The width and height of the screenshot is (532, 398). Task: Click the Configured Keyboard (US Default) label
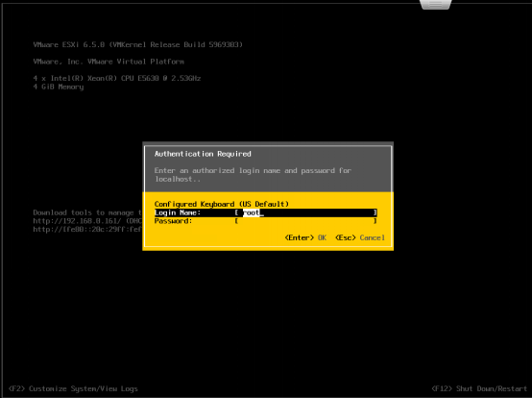coord(222,204)
